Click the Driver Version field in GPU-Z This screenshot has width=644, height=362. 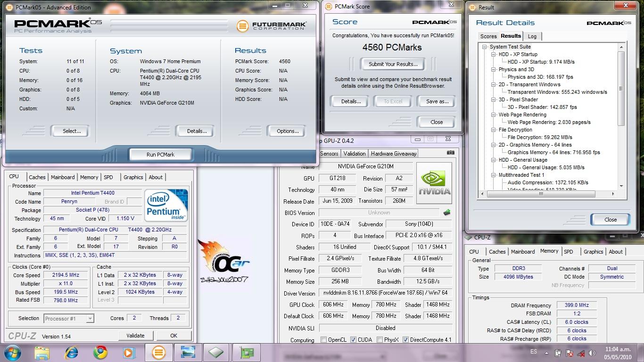[x=386, y=293]
